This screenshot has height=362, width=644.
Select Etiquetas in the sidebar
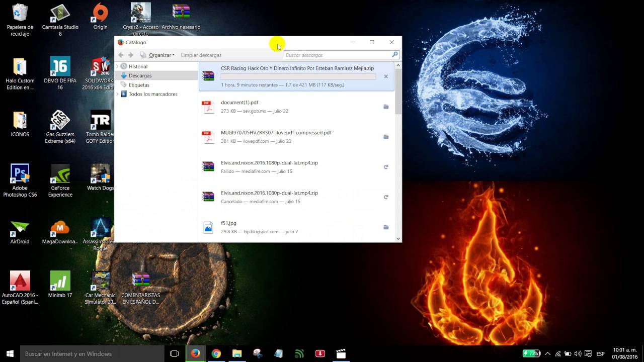click(x=139, y=85)
